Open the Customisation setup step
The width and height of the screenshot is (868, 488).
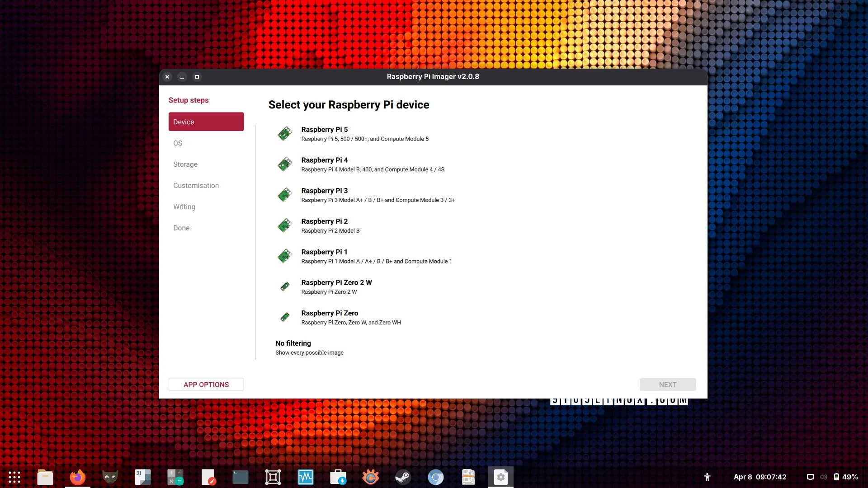(196, 186)
